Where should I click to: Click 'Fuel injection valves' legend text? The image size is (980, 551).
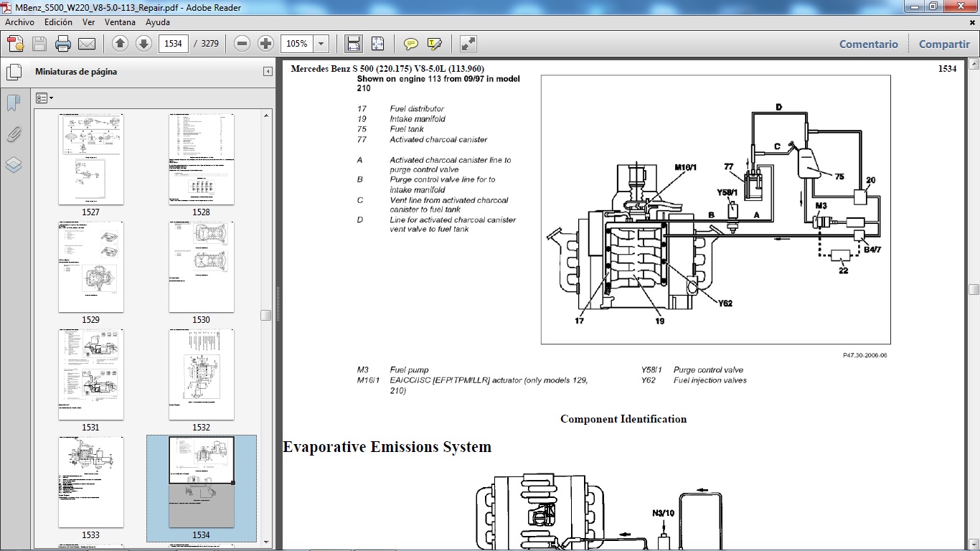click(x=710, y=380)
